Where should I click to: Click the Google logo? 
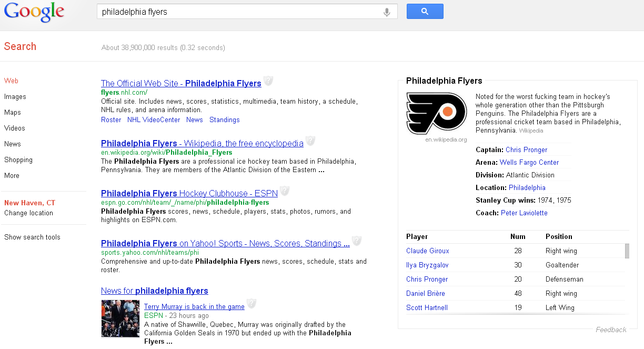pyautogui.click(x=34, y=12)
